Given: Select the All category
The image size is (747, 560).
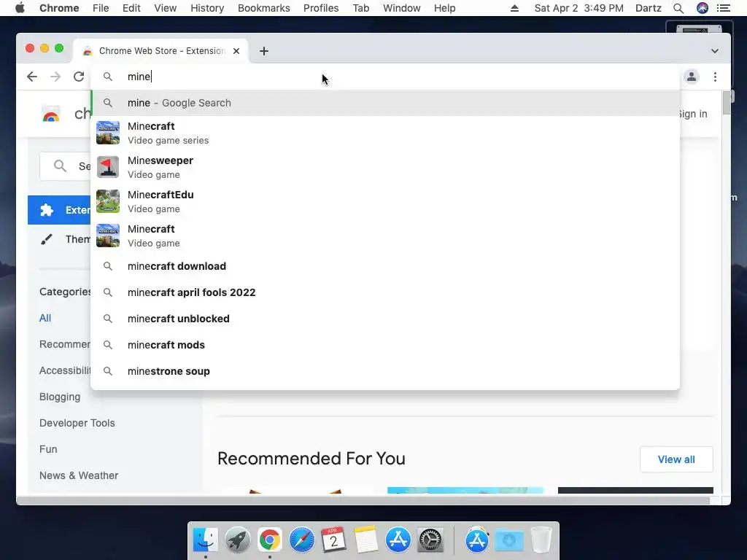Looking at the screenshot, I should point(45,318).
